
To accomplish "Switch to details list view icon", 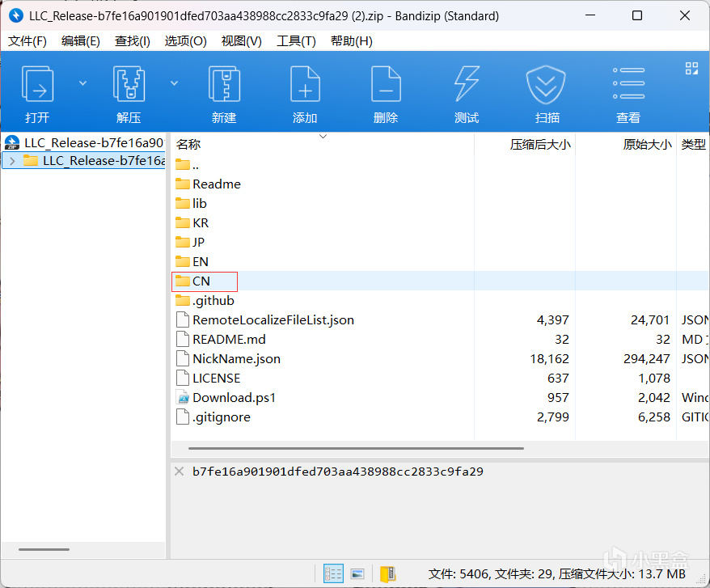I will (x=333, y=574).
